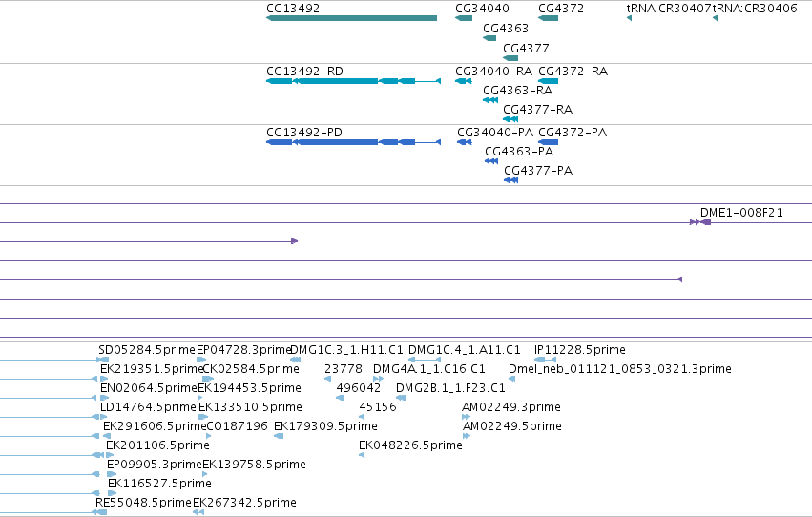Click the DMG2B.1_1.F23.C1 label
Viewport: 812px width, 517px height.
(450, 388)
